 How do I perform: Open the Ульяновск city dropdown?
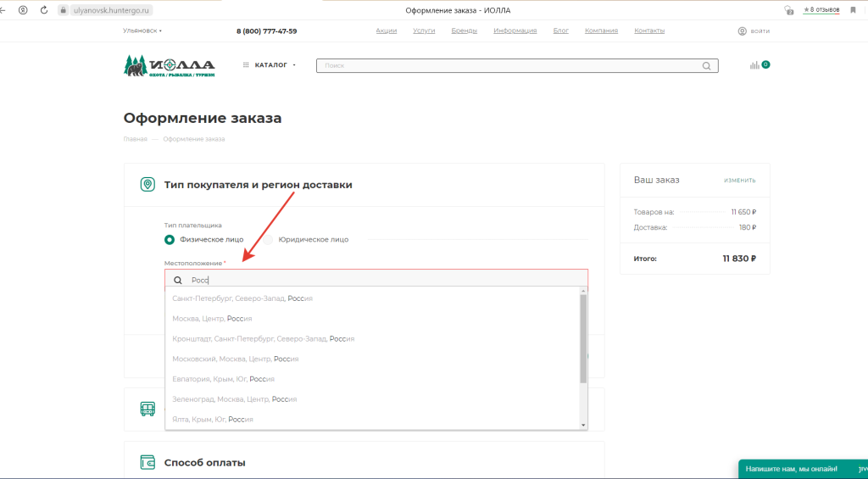(x=142, y=31)
